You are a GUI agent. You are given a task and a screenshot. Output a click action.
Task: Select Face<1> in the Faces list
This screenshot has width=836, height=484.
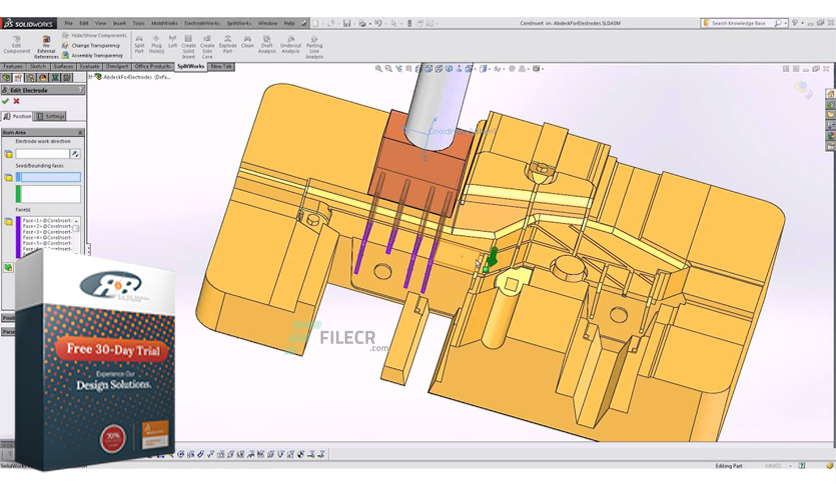click(x=47, y=220)
